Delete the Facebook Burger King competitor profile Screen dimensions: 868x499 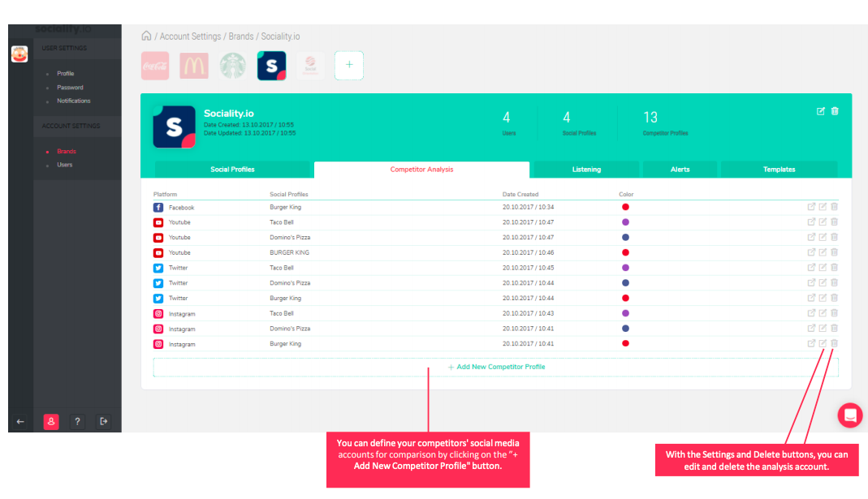pyautogui.click(x=834, y=206)
